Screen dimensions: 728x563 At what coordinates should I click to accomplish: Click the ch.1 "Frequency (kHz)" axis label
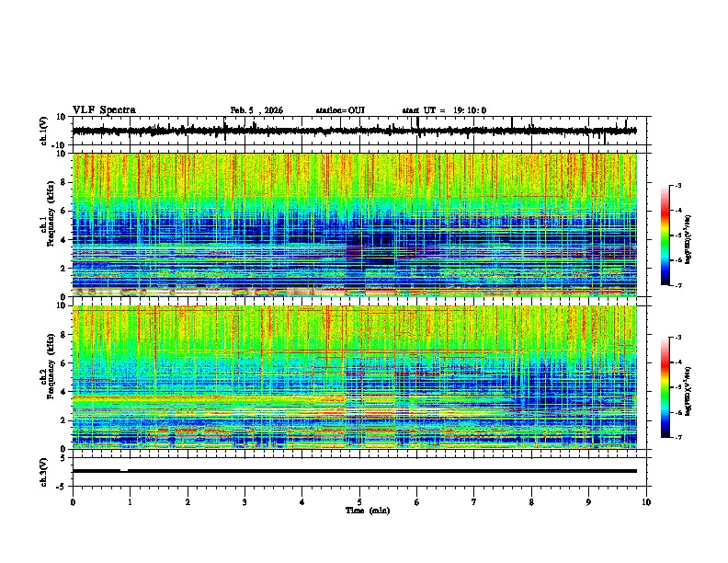51,213
